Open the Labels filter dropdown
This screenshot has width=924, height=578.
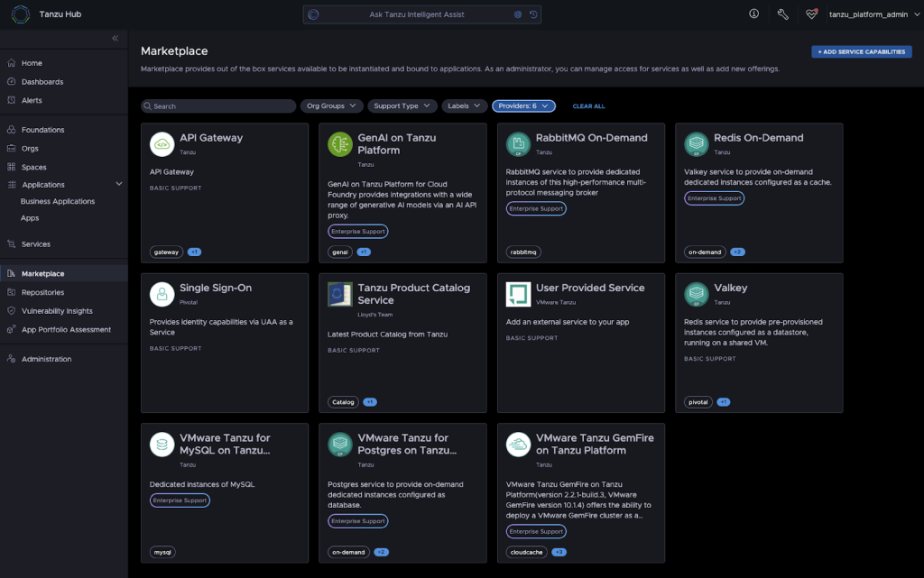click(x=464, y=106)
